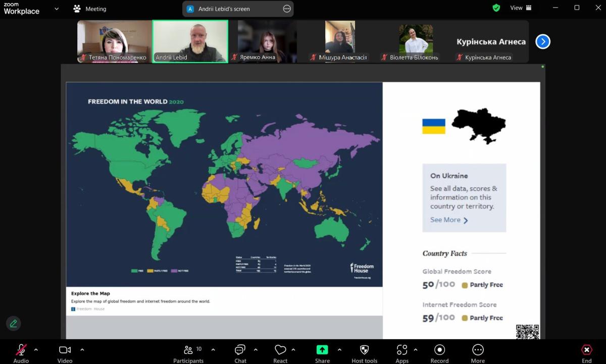
Task: Open the Meeting tab
Action: [90, 9]
